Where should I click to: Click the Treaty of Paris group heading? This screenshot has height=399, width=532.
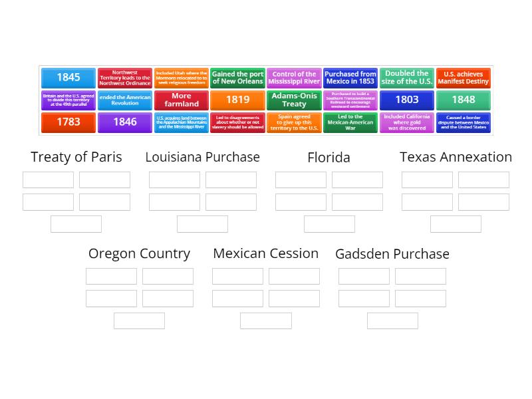pyautogui.click(x=76, y=157)
